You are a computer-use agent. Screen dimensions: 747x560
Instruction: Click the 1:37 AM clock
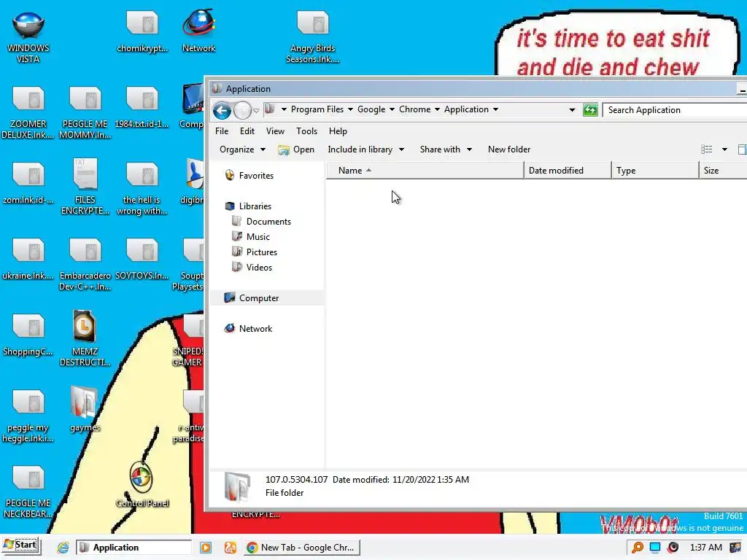point(705,548)
